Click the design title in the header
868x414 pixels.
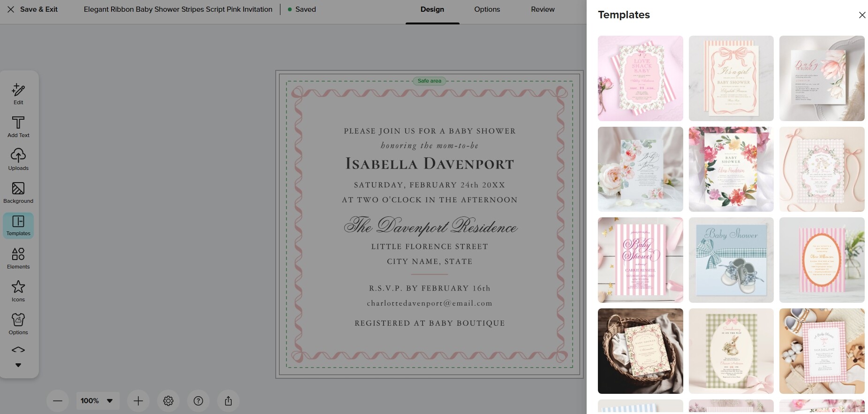coord(178,9)
